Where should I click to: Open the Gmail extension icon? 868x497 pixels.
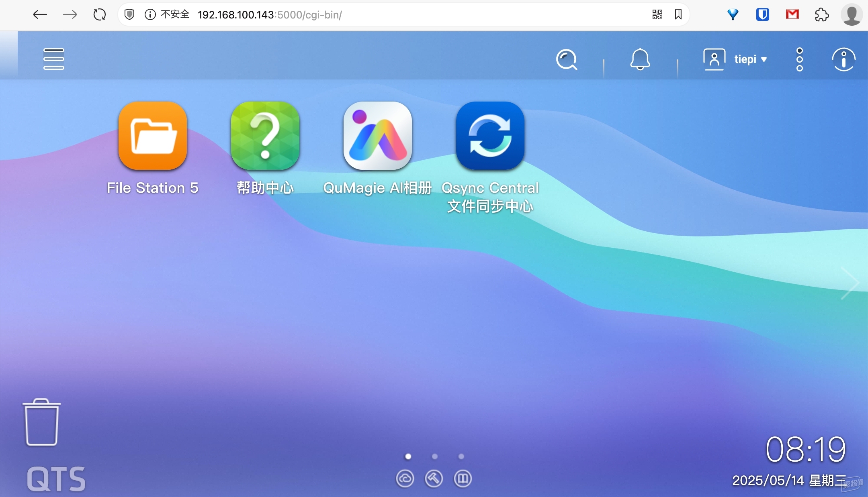pyautogui.click(x=792, y=15)
